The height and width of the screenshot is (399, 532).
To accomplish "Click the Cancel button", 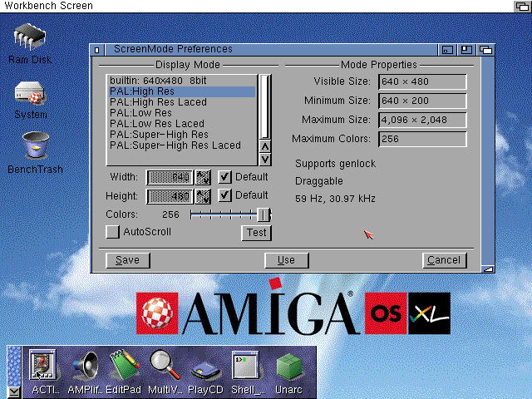I will click(x=445, y=260).
